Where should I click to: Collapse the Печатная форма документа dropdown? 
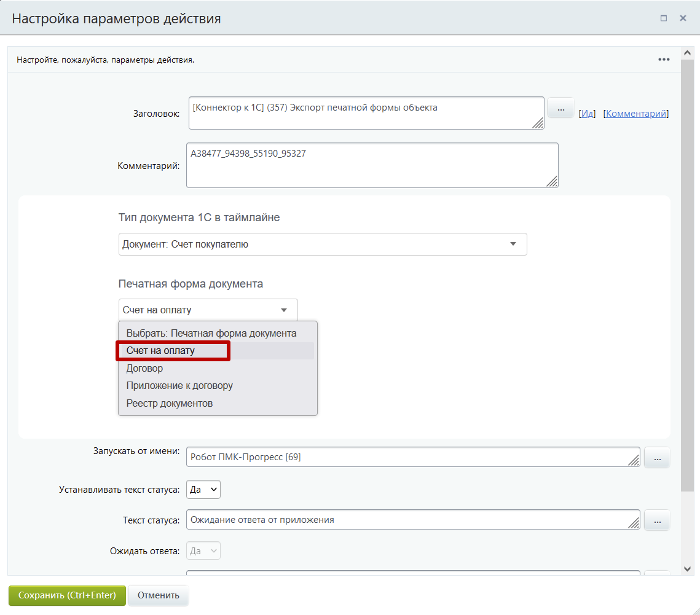(208, 310)
